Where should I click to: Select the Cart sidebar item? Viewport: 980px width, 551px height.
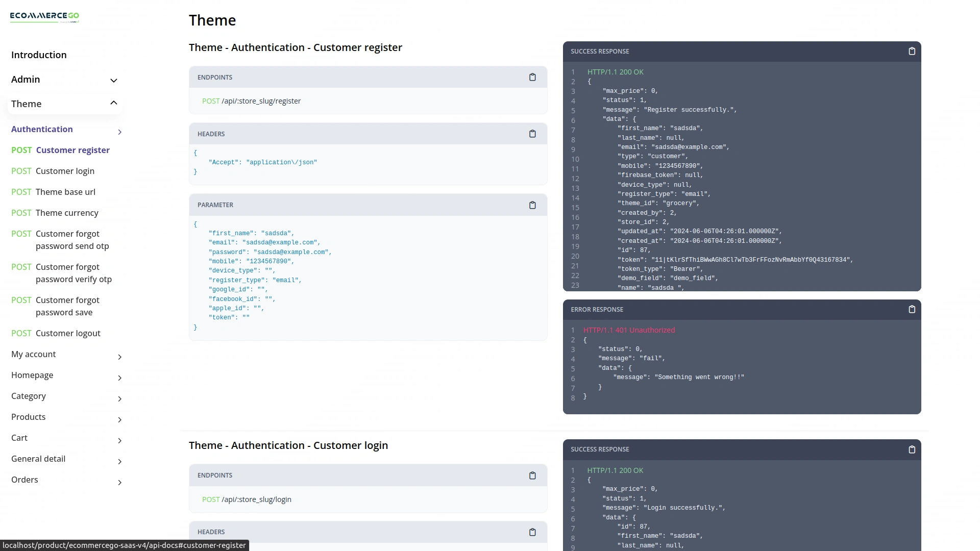(x=19, y=438)
